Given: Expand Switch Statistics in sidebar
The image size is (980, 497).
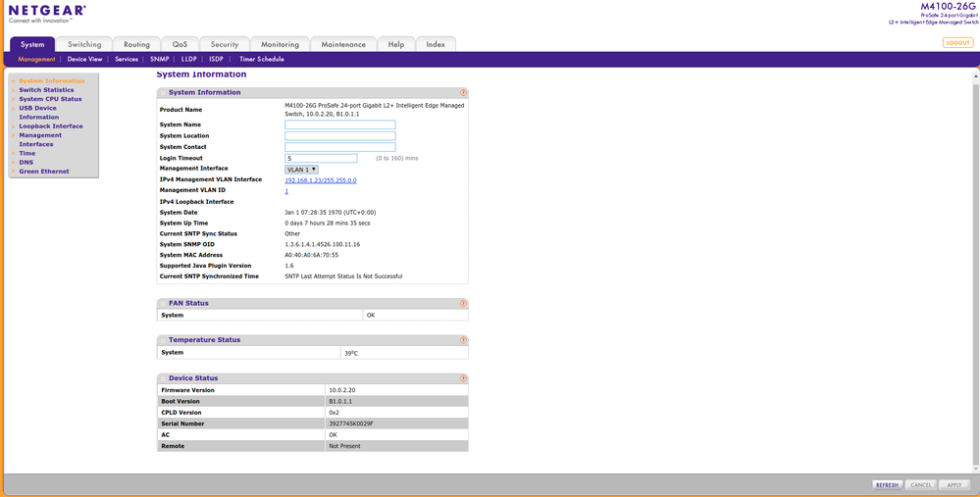Looking at the screenshot, I should 46,90.
